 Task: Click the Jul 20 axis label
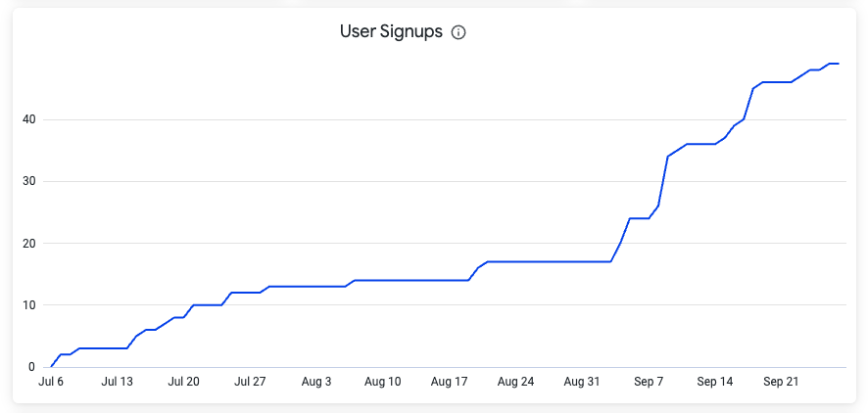click(x=183, y=382)
